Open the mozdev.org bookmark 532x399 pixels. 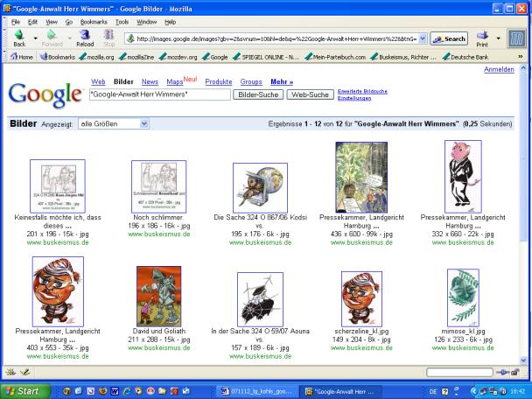point(178,57)
